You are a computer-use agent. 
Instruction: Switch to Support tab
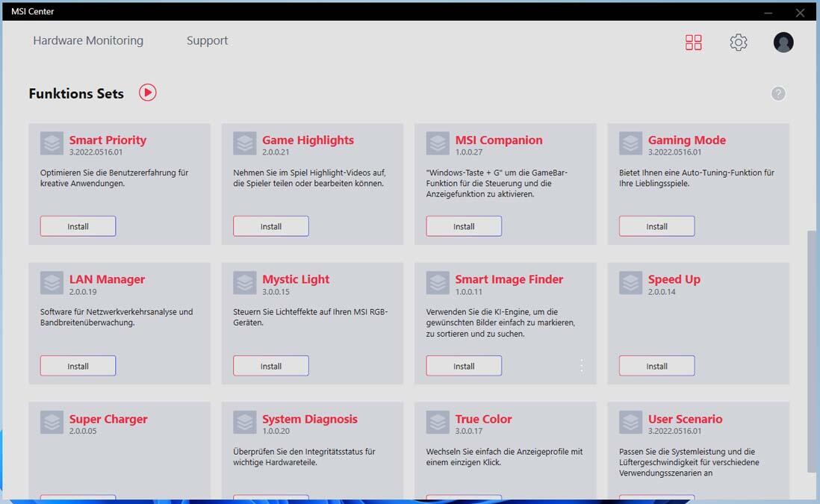tap(207, 41)
